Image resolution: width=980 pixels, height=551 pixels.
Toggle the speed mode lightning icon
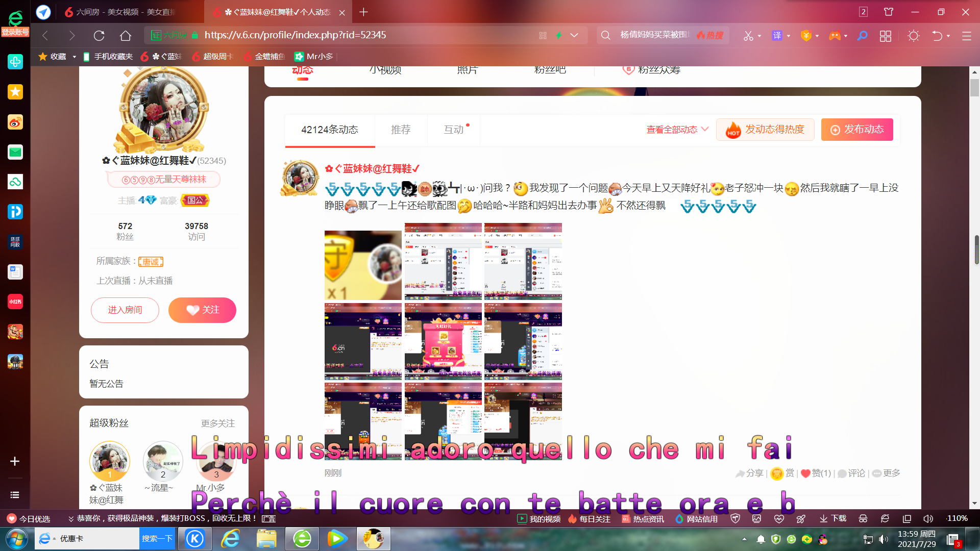(559, 35)
